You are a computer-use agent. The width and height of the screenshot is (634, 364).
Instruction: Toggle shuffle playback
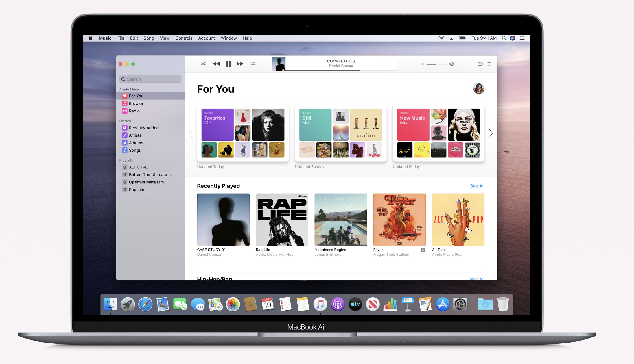click(x=203, y=64)
